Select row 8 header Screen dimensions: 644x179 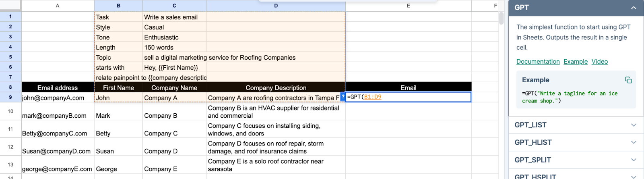point(10,87)
